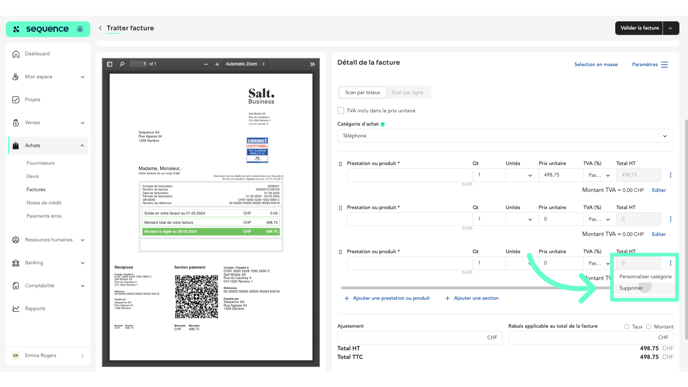688x387 pixels.
Task: Open the Catégorie d'achat Téléphone dropdown
Action: (x=505, y=136)
